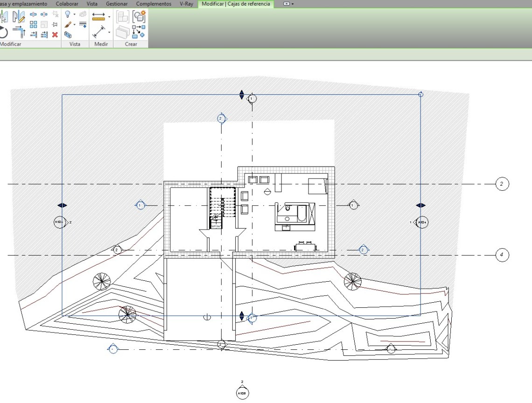Select the Aligned Dimension tool
532x403 pixels.
(98, 32)
